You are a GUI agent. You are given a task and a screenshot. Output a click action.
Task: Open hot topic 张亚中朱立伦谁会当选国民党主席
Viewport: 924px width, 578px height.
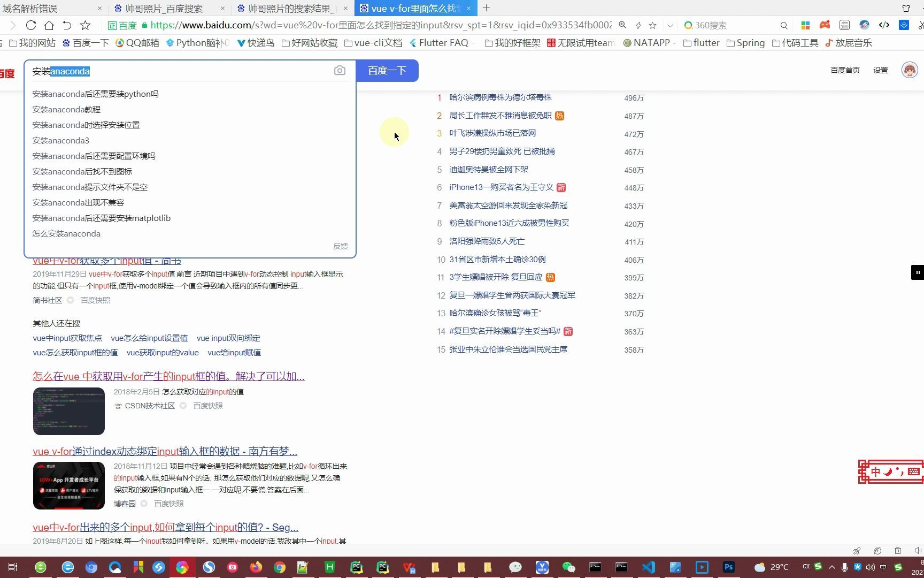(508, 349)
